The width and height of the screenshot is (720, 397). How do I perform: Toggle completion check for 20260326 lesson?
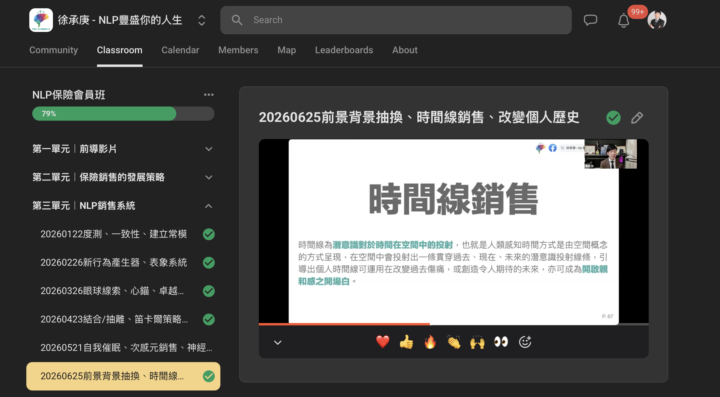(x=209, y=291)
